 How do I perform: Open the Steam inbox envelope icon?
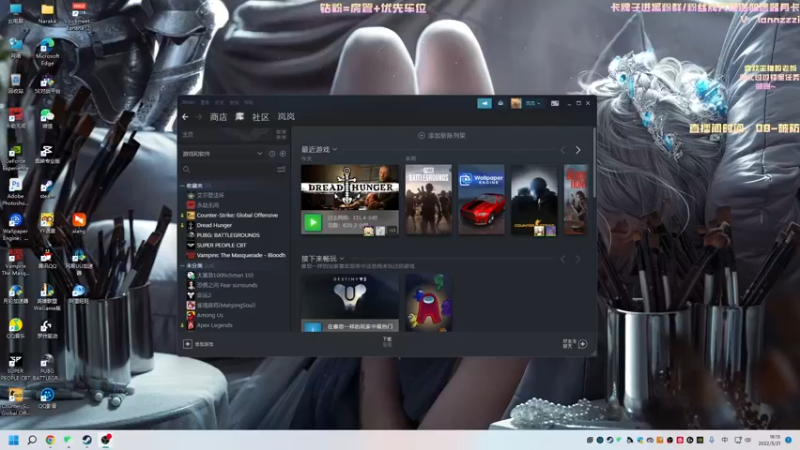501,103
